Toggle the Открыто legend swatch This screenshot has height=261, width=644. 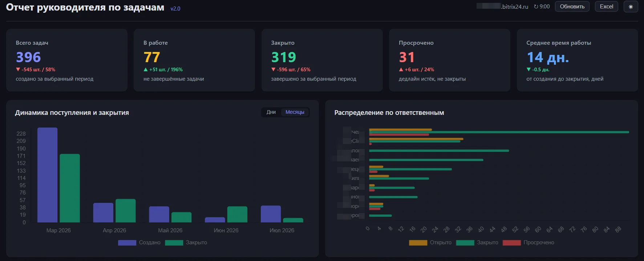coord(418,242)
